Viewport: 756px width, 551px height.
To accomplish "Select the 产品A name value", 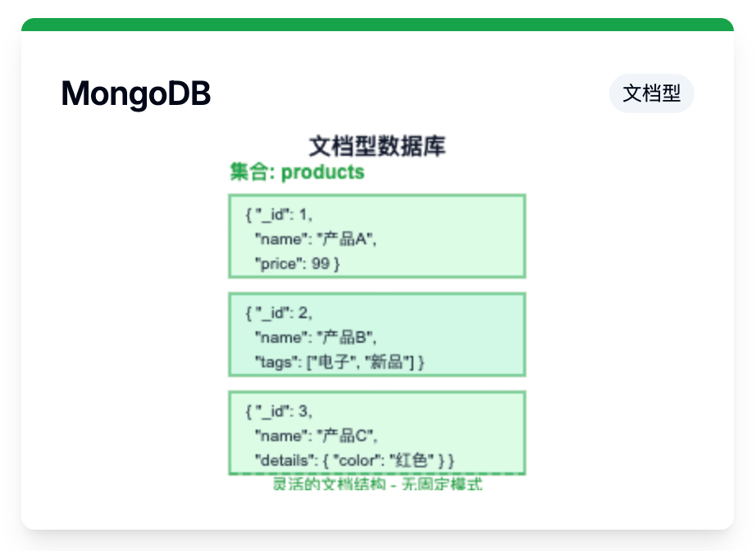I will pos(348,239).
